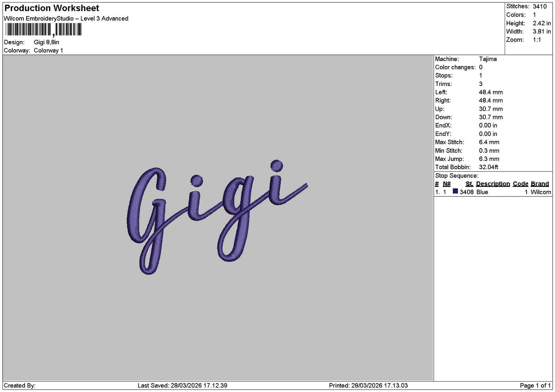Click the Down value 30.7 mm
The image size is (555, 392).
click(491, 117)
